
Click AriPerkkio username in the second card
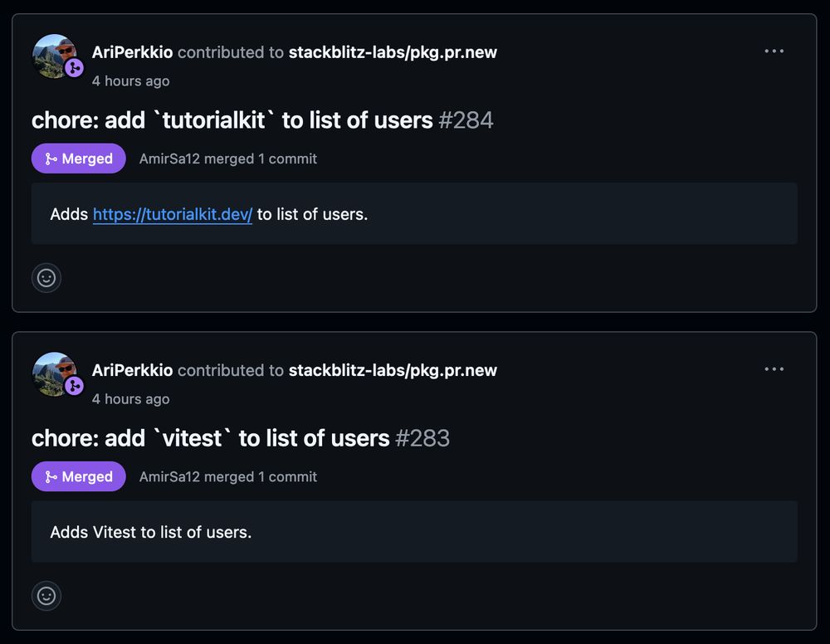132,370
